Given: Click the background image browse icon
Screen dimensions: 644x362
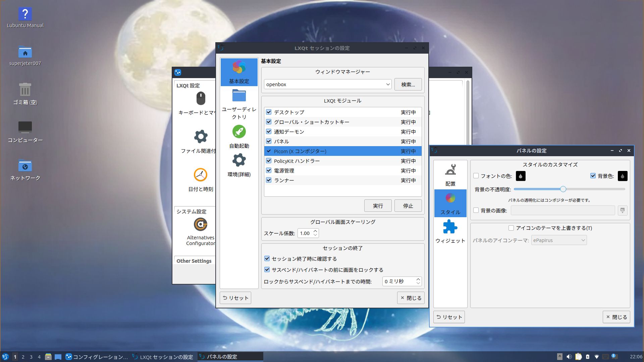Looking at the screenshot, I should tap(623, 210).
